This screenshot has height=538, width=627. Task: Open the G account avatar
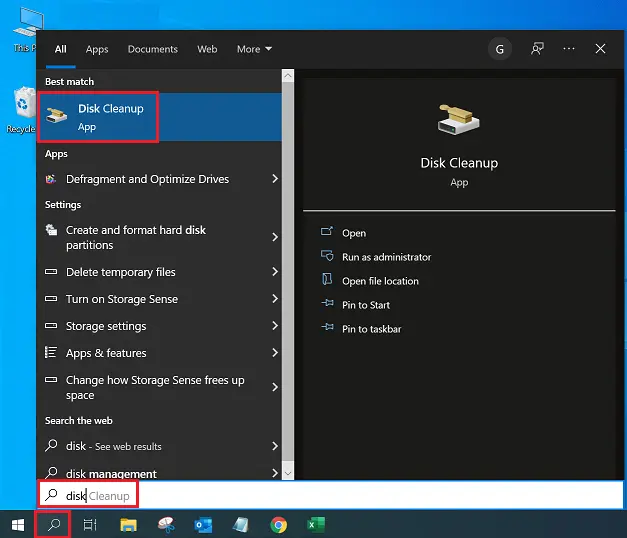click(x=499, y=49)
